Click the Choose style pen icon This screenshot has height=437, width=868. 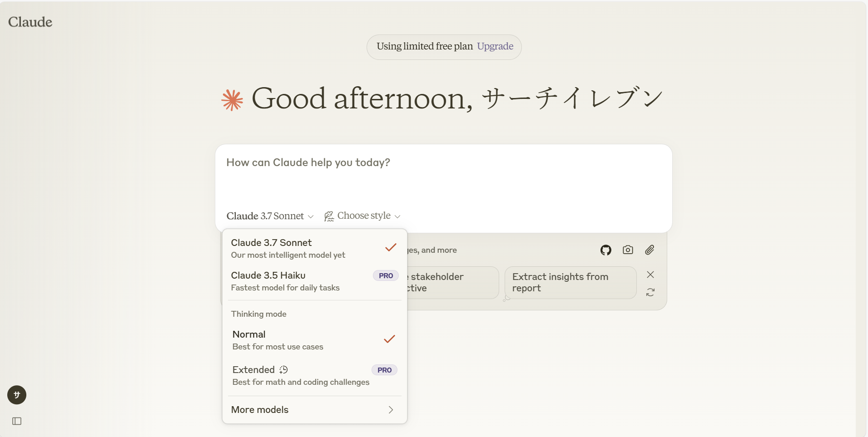click(x=329, y=216)
